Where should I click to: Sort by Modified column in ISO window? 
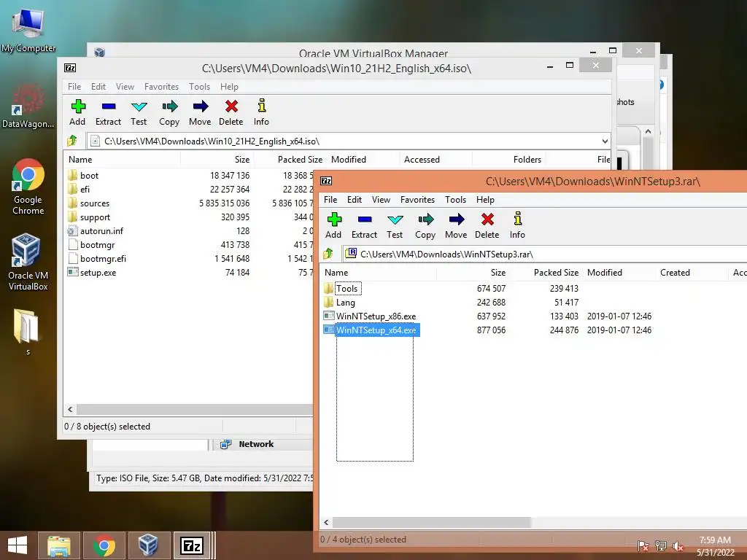pos(363,160)
